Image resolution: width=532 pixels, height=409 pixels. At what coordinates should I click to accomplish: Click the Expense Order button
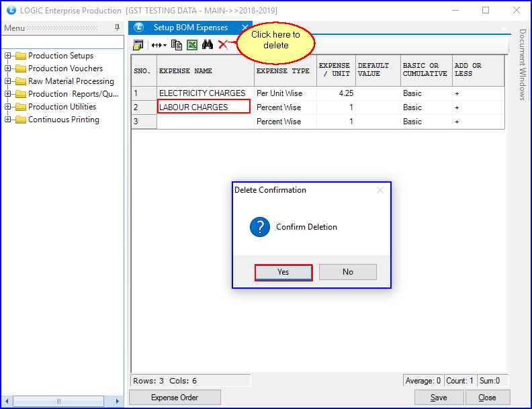[175, 398]
